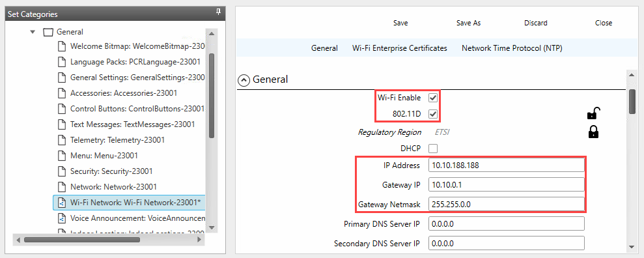Click Discard to revert changes
Image resolution: width=644 pixels, height=258 pixels.
[535, 23]
